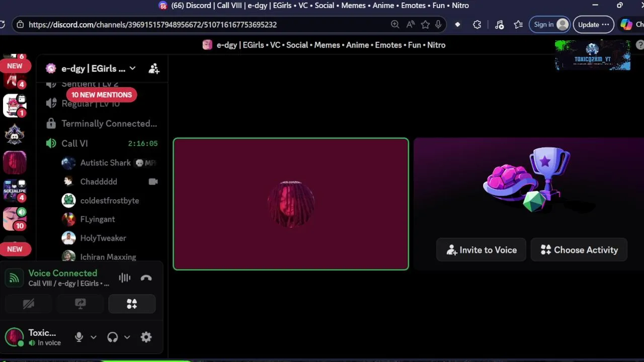The image size is (644, 362).
Task: Click the voice connection signal icon
Action: coord(15,278)
